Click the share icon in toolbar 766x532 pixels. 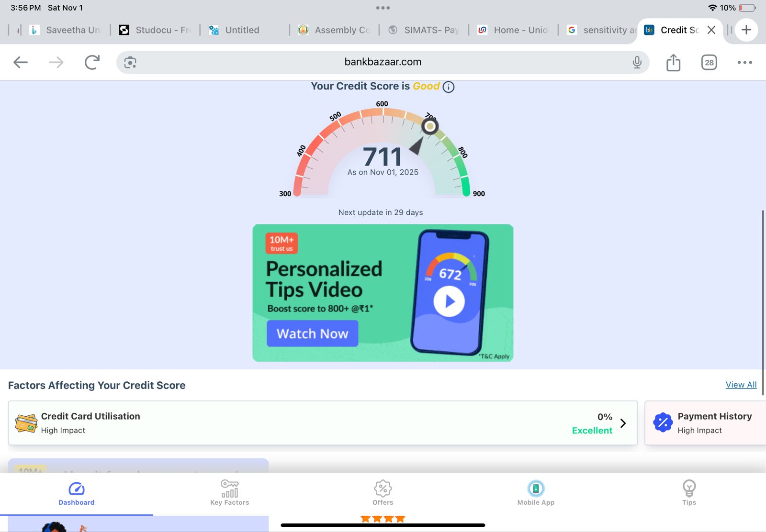[x=673, y=62]
